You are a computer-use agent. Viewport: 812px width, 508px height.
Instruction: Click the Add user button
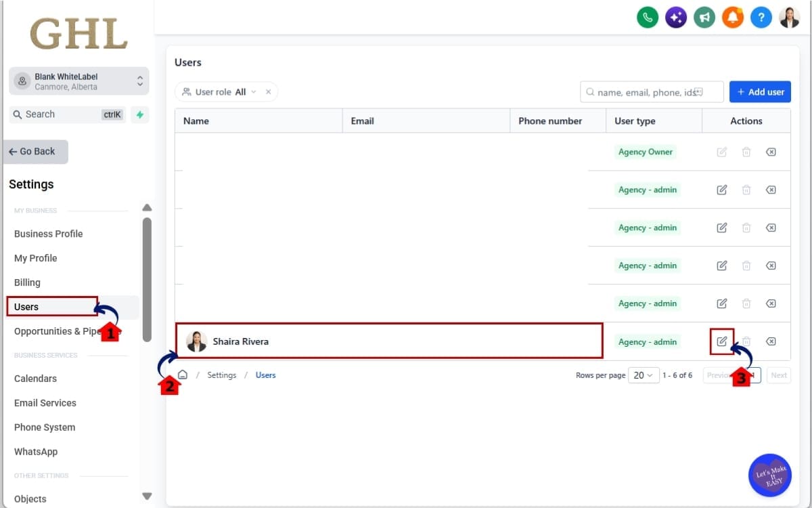(x=760, y=92)
